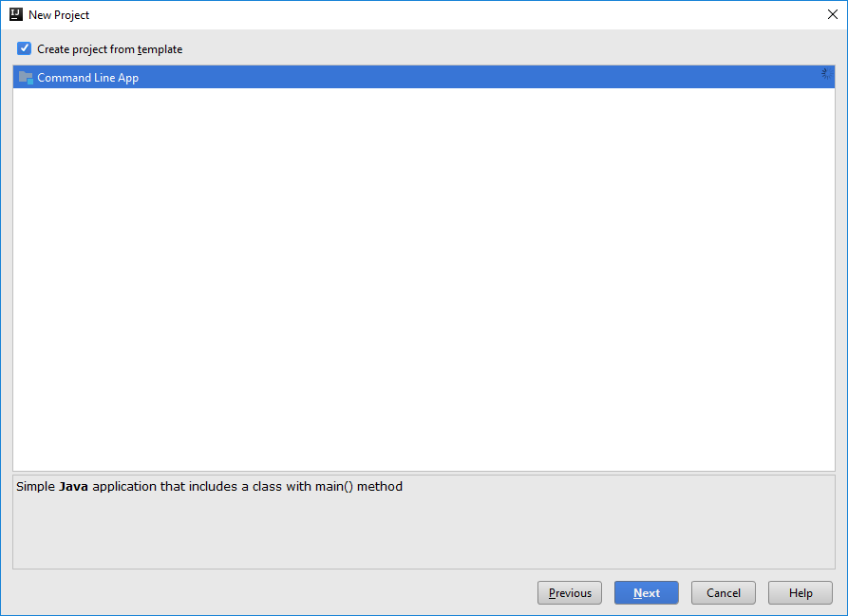Proceed with the Next button
This screenshot has width=848, height=616.
click(x=646, y=593)
